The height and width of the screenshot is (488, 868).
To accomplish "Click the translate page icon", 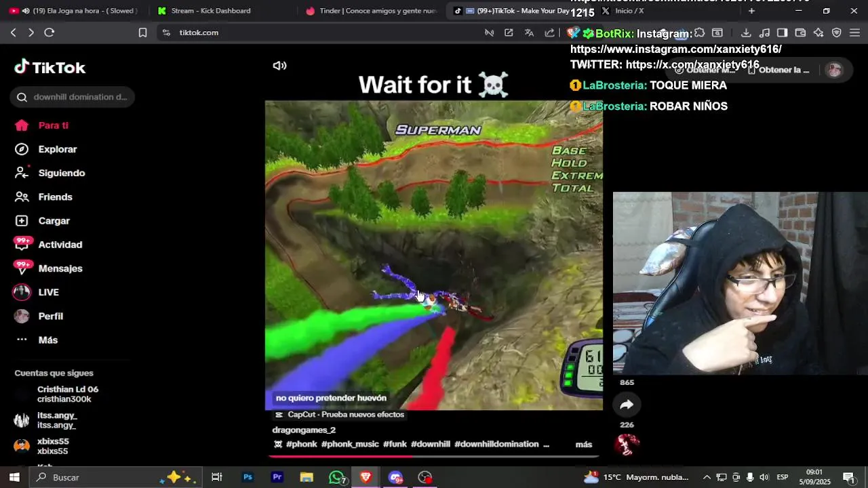I will click(529, 33).
